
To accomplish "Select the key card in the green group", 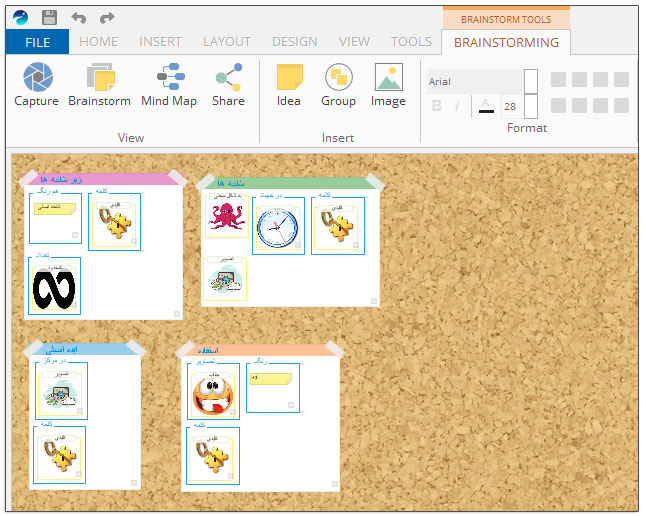I will click(x=337, y=227).
